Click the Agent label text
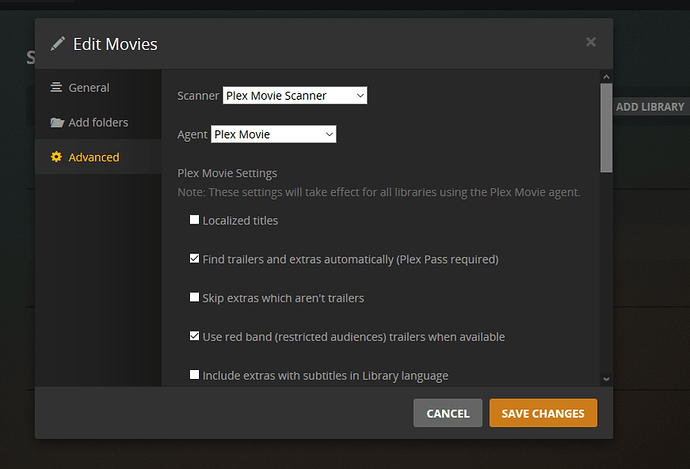The image size is (690, 469). tap(192, 135)
